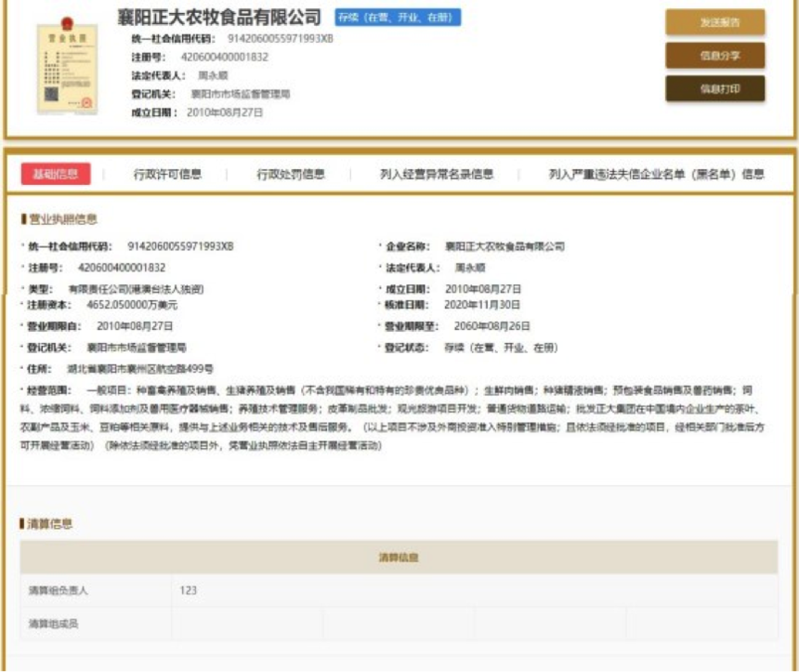Click the 清算信息 table header bar
This screenshot has width=799, height=672.
pyautogui.click(x=399, y=558)
